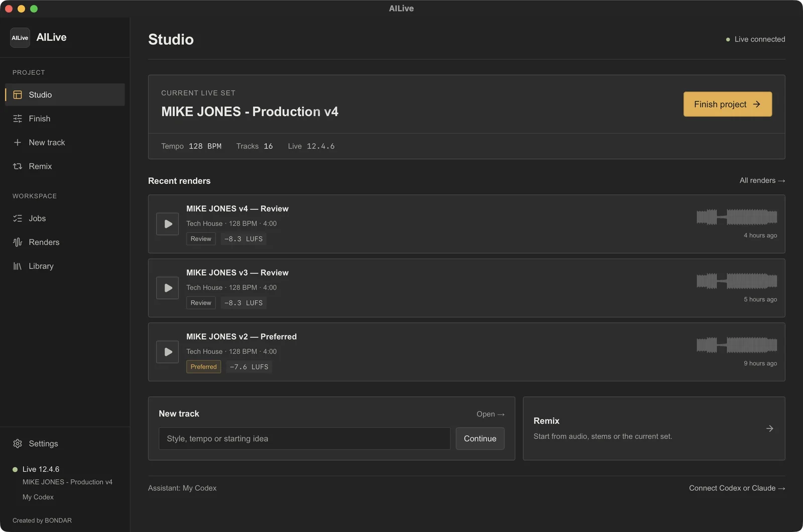
Task: Click the Renders waveform icon in sidebar
Action: (x=18, y=242)
